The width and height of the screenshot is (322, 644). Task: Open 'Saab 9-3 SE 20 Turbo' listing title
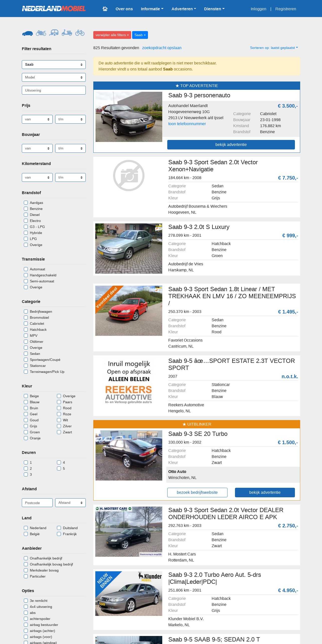pyautogui.click(x=198, y=434)
